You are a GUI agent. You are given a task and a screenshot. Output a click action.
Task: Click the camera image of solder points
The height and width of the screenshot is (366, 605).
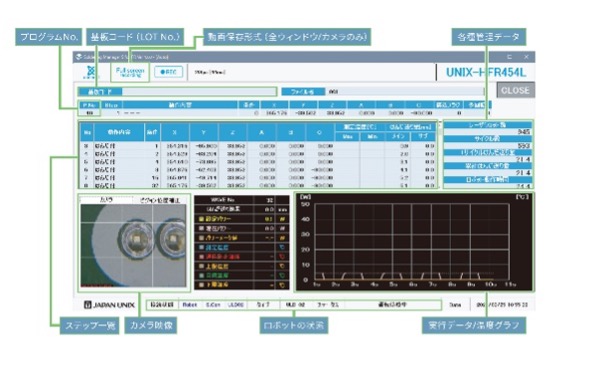tap(134, 245)
